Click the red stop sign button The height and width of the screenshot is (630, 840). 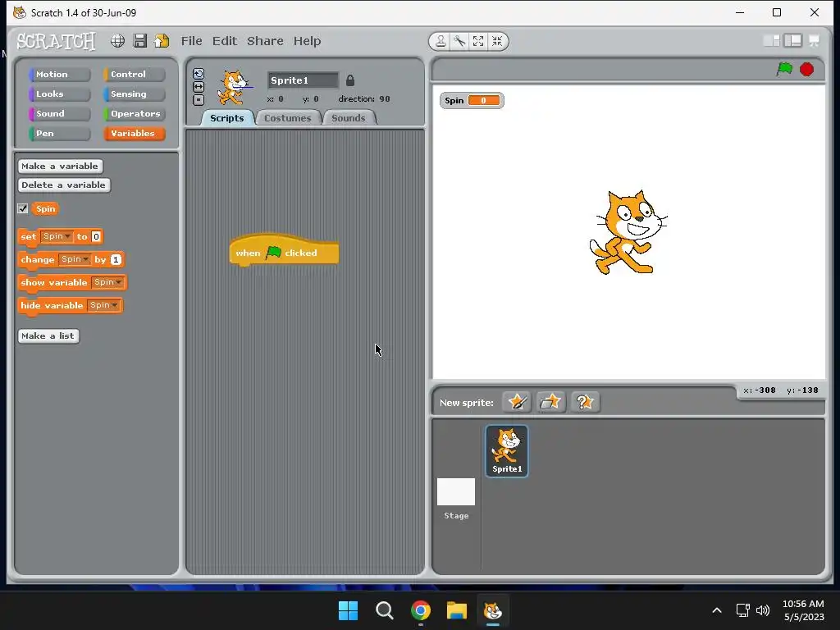tap(807, 69)
